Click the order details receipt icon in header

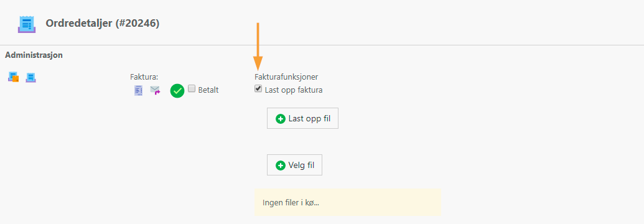pos(27,24)
